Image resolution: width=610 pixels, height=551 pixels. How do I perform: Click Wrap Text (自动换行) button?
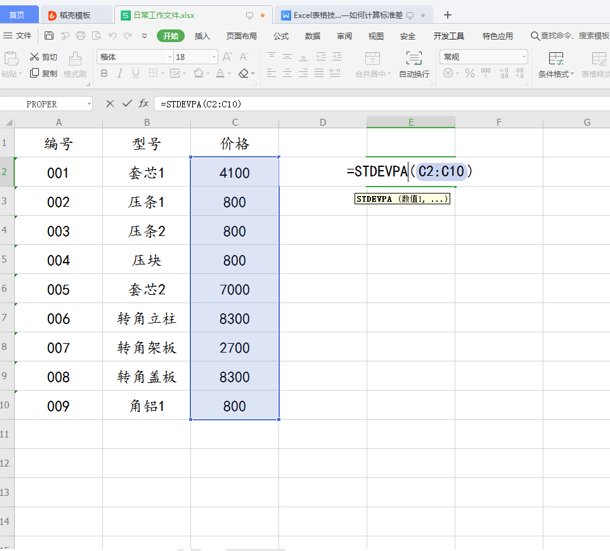[x=414, y=65]
